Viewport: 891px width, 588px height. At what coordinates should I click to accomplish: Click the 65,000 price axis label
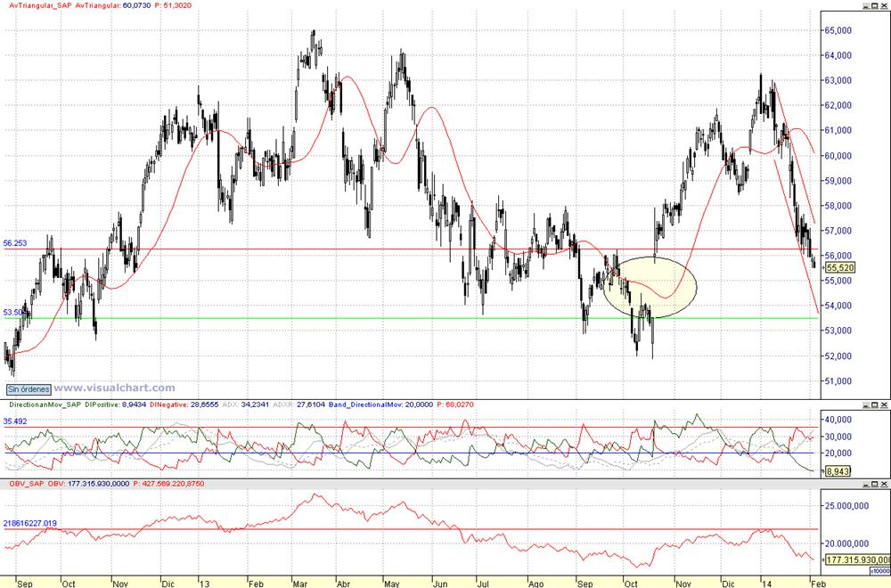pos(838,30)
